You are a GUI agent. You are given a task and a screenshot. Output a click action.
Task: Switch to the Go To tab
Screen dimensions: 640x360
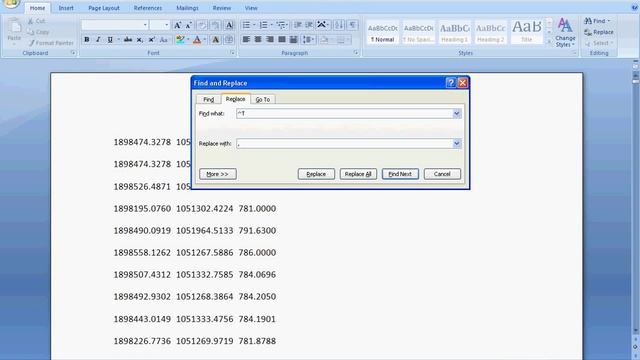tap(262, 100)
